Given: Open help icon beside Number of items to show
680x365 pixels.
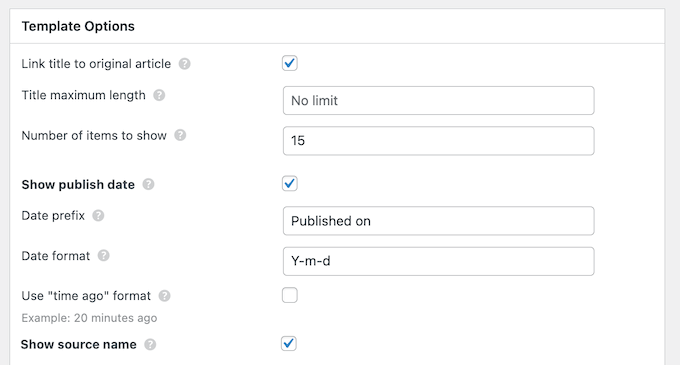Looking at the screenshot, I should tap(180, 135).
